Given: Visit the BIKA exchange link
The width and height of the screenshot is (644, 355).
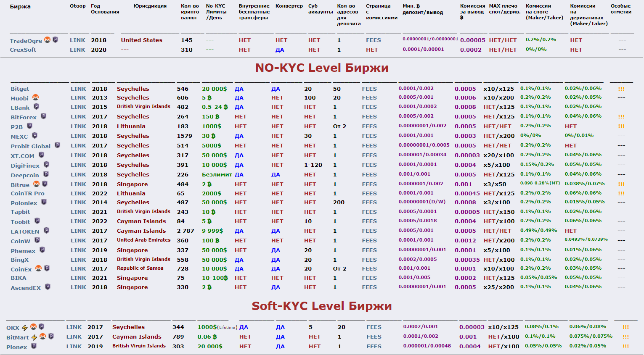Looking at the screenshot, I should point(19,278).
